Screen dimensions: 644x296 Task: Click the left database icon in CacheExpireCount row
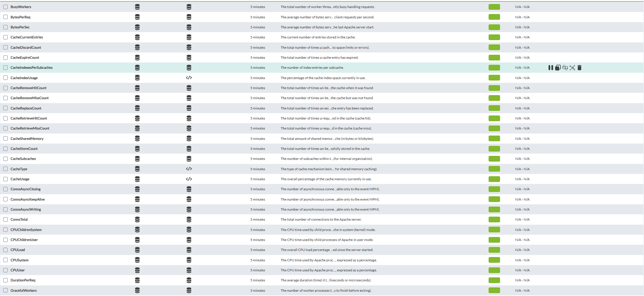click(x=137, y=58)
